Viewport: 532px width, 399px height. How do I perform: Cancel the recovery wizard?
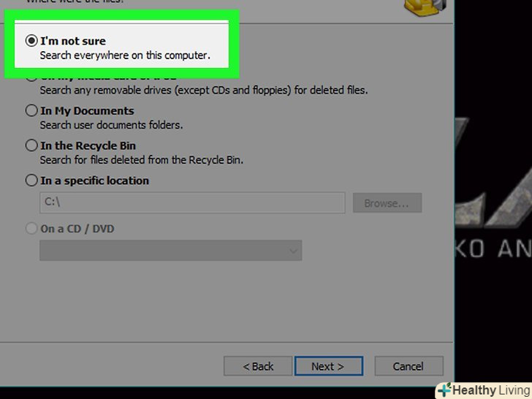point(408,366)
